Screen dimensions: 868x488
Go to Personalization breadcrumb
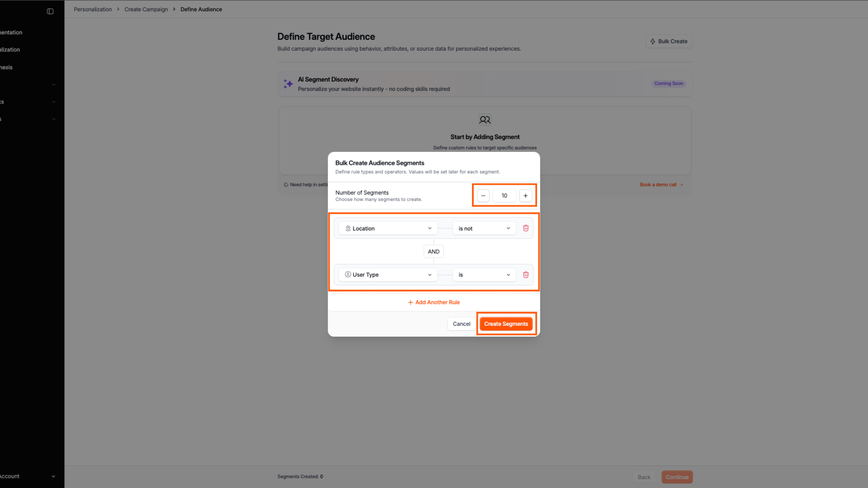click(x=93, y=9)
